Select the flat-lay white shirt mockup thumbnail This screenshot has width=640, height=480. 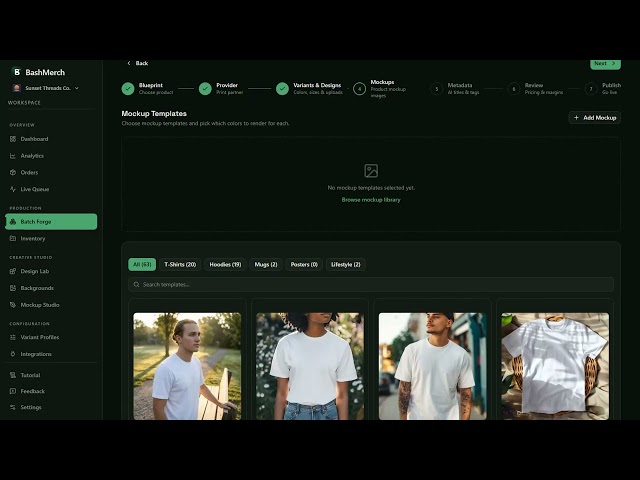click(555, 366)
